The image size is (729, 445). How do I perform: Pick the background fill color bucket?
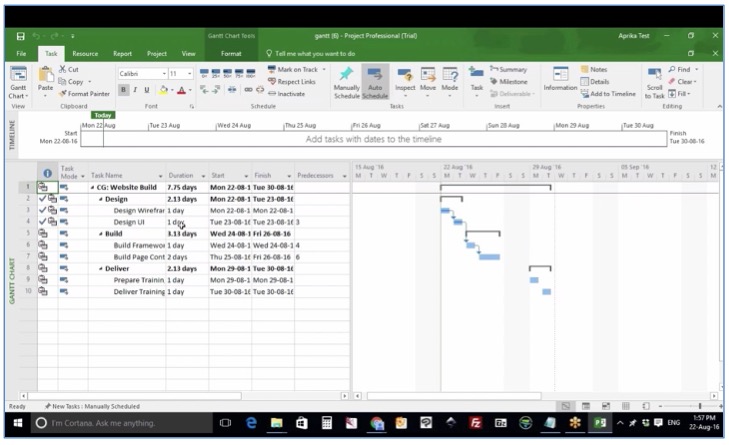click(163, 90)
